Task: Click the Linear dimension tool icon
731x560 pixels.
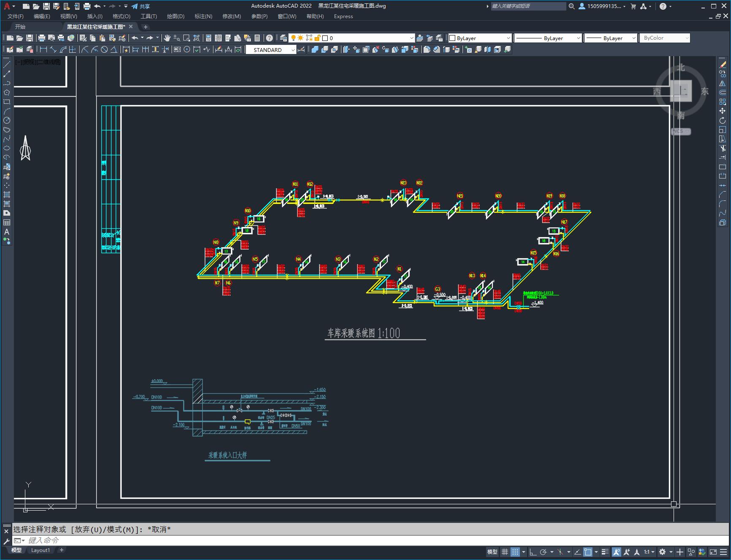Action: coord(43,49)
